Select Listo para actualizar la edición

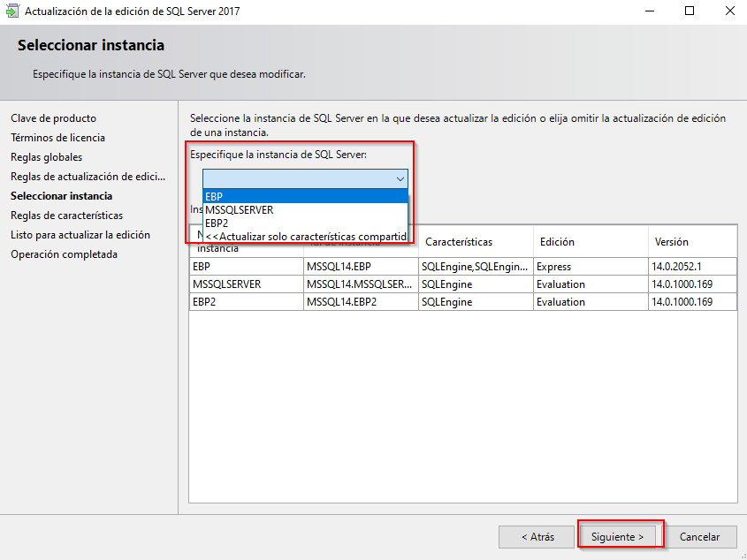click(80, 235)
